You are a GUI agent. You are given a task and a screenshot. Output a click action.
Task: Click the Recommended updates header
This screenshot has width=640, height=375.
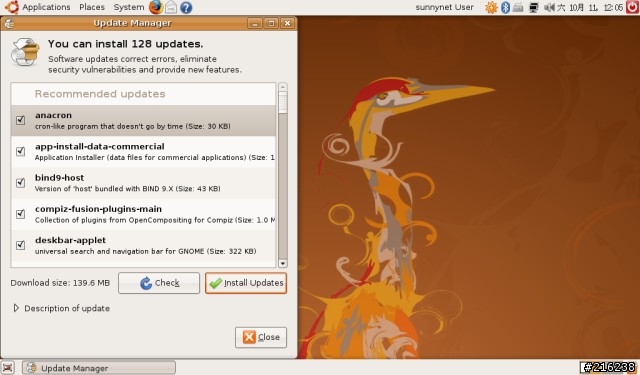click(100, 94)
